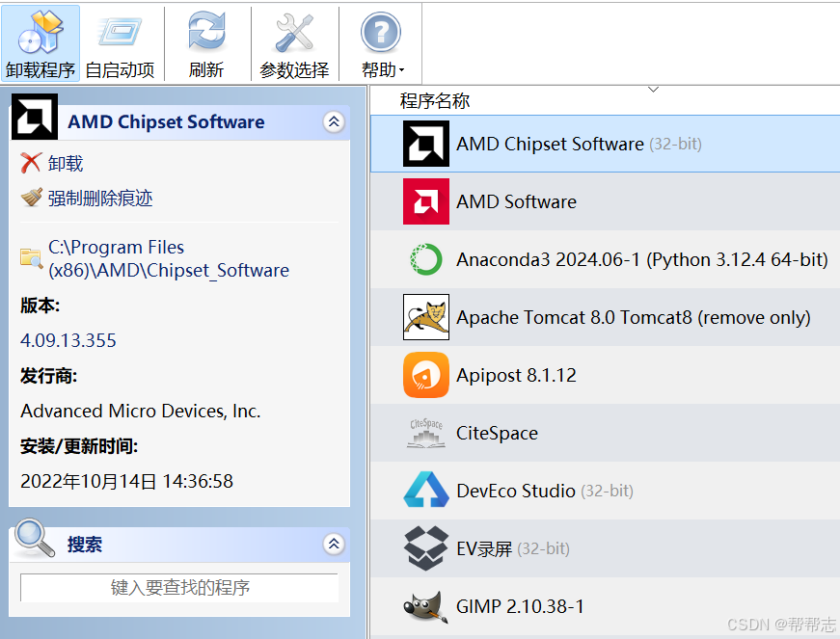Select the CiteSpace row text
The image size is (840, 639).
(x=497, y=433)
